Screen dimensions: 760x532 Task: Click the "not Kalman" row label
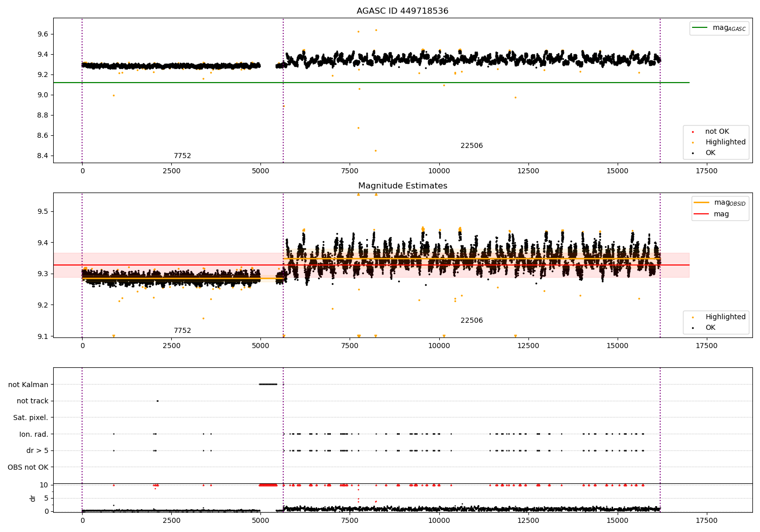coord(28,385)
